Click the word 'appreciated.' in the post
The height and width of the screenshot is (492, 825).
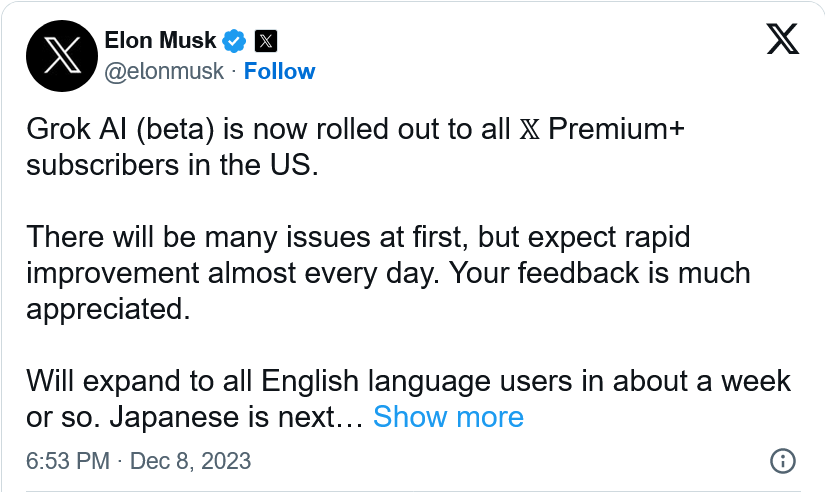pos(108,309)
